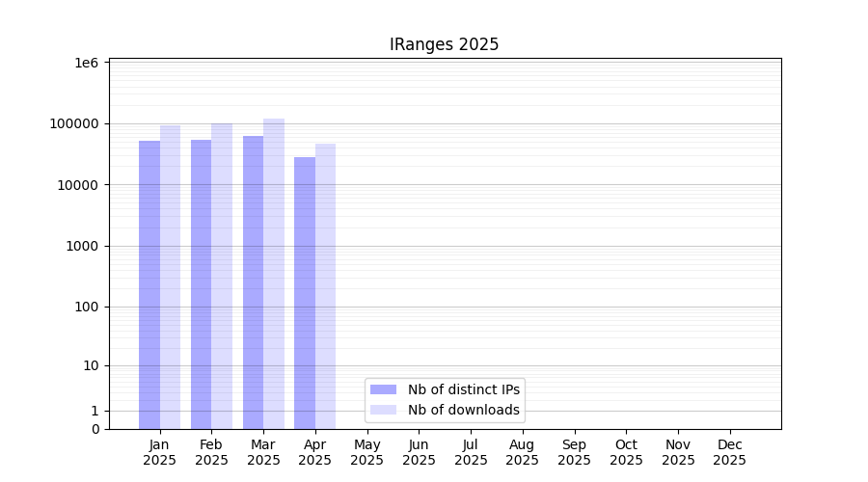Click the 'Aug 2025' x-axis label
The image size is (868, 482).
point(522,452)
